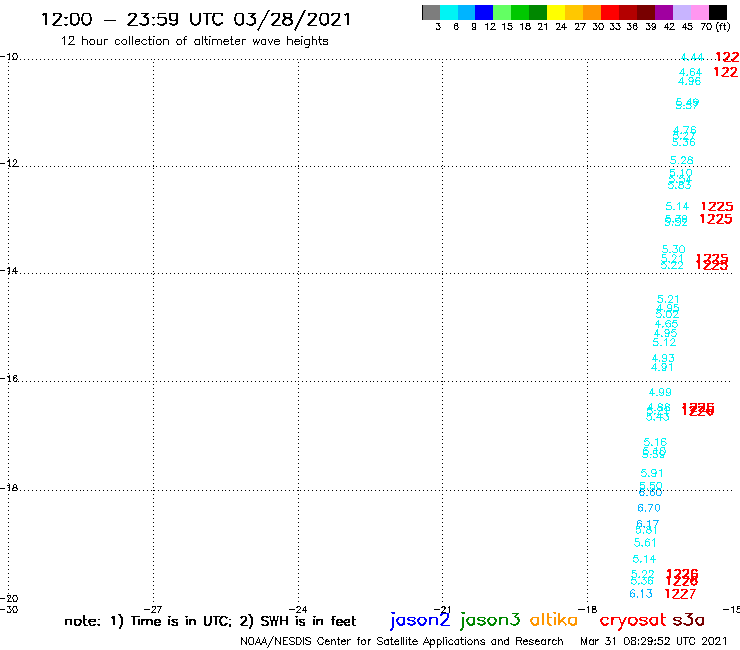Image resolution: width=740 pixels, height=650 pixels.
Task: Click the blue 'jason2' legend label
Action: coord(420,620)
